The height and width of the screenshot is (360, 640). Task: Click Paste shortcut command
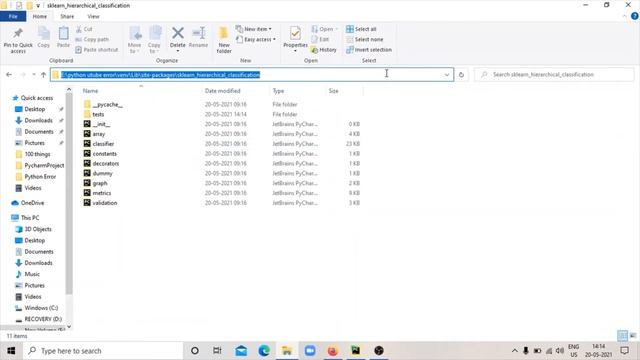[x=97, y=49]
